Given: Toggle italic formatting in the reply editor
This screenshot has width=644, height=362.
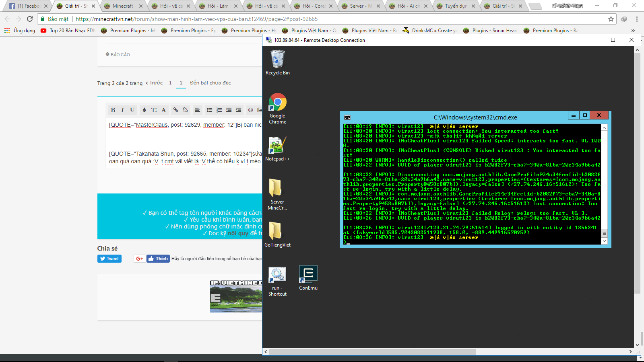Looking at the screenshot, I should click(x=122, y=110).
